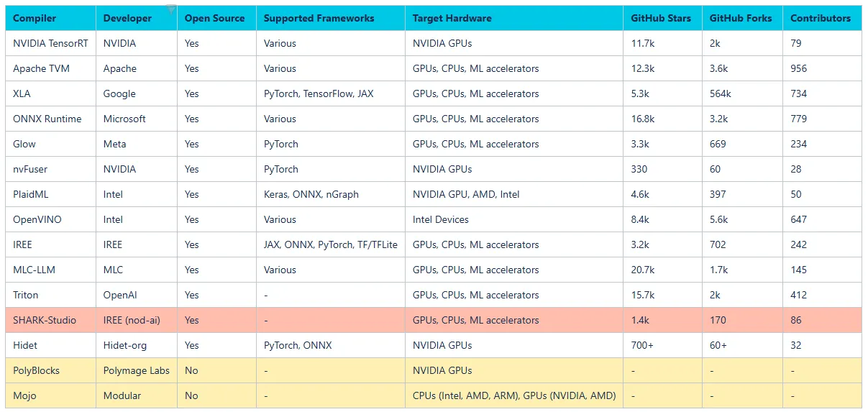The width and height of the screenshot is (868, 412).
Task: Click the 412 contributors cell
Action: [823, 295]
